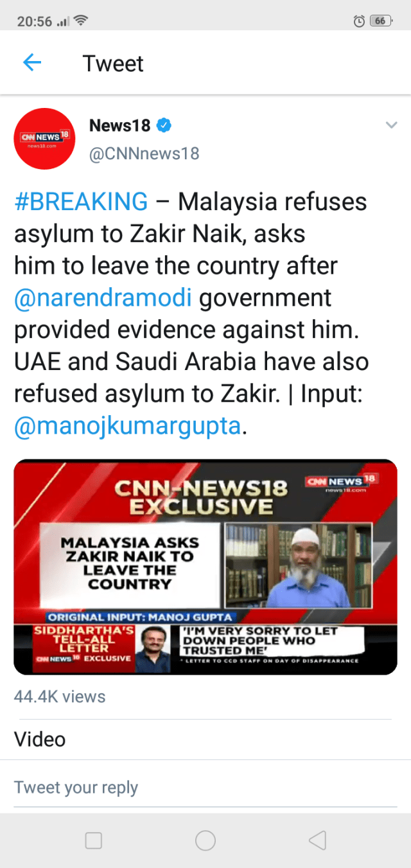411x868 pixels.
Task: Expand tweet options chevron
Action: 391,125
